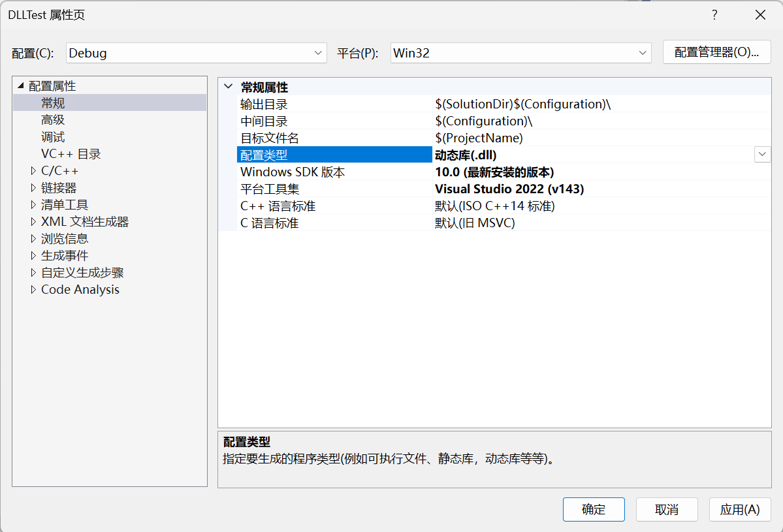This screenshot has width=783, height=532.
Task: Click the 输出目录 property name
Action: coord(264,104)
